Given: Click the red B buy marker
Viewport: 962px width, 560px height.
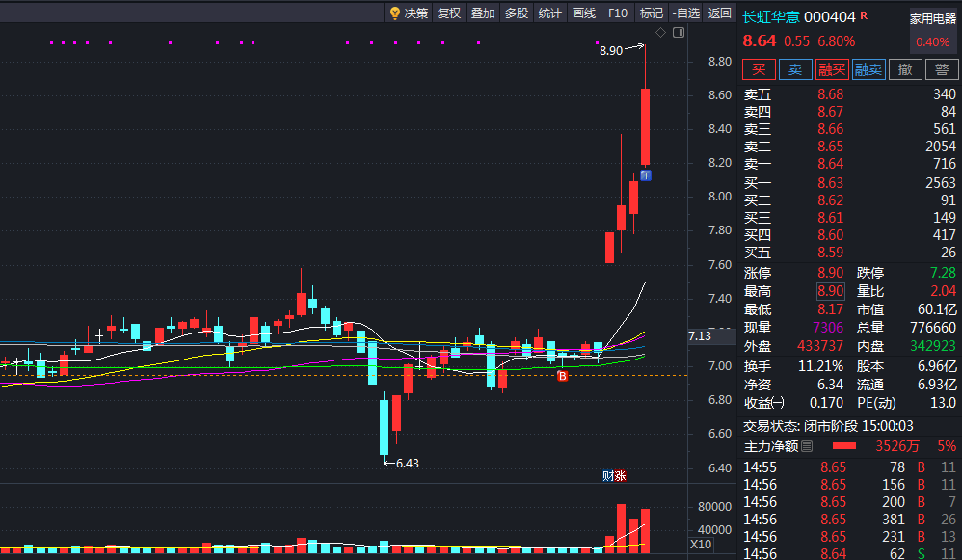Looking at the screenshot, I should tap(563, 375).
